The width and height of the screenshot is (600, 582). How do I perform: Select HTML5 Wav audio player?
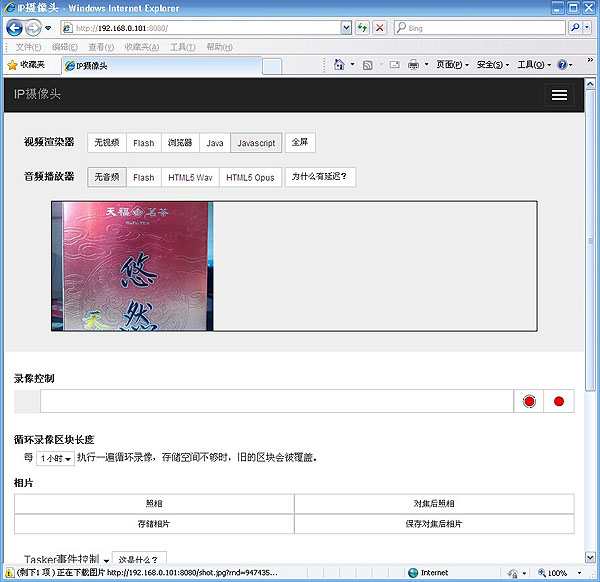tap(190, 177)
